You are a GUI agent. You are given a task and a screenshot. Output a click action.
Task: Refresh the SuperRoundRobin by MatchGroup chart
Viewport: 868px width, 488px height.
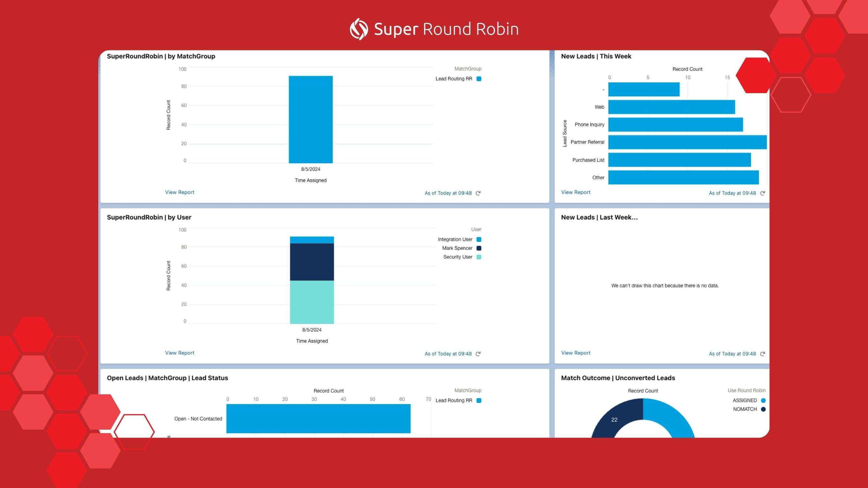coord(478,193)
